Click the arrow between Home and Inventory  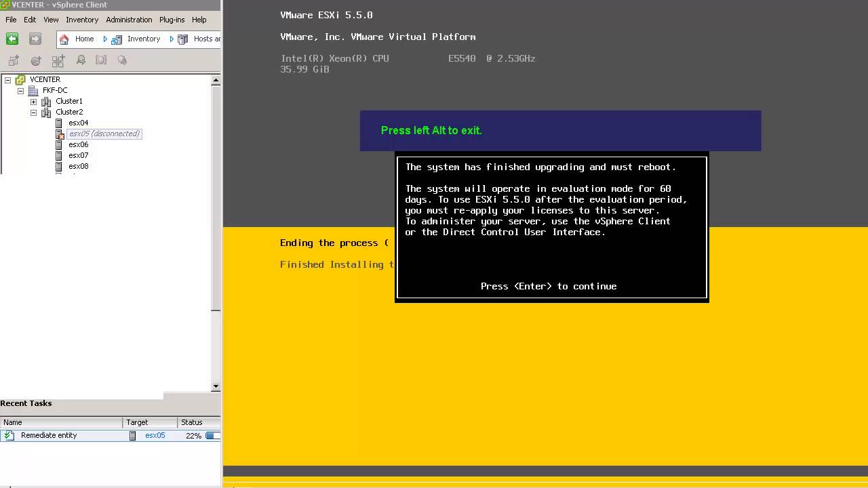pos(105,39)
